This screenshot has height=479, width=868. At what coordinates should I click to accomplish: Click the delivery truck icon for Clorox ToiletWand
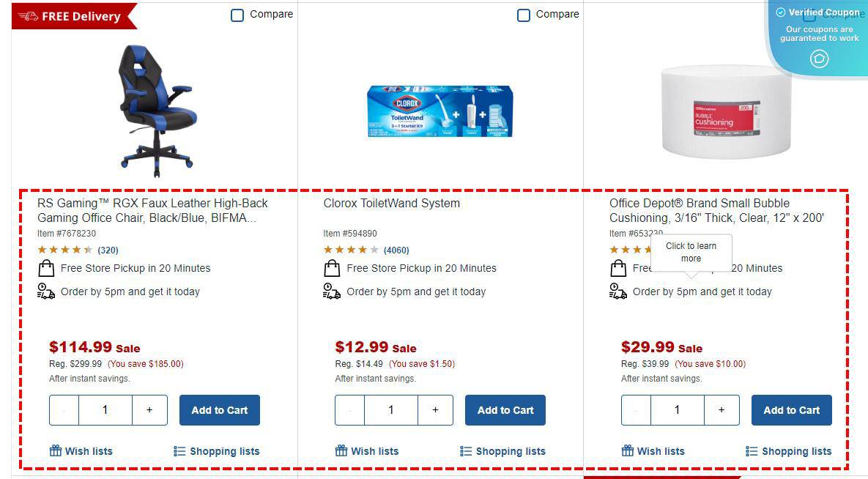pyautogui.click(x=332, y=291)
